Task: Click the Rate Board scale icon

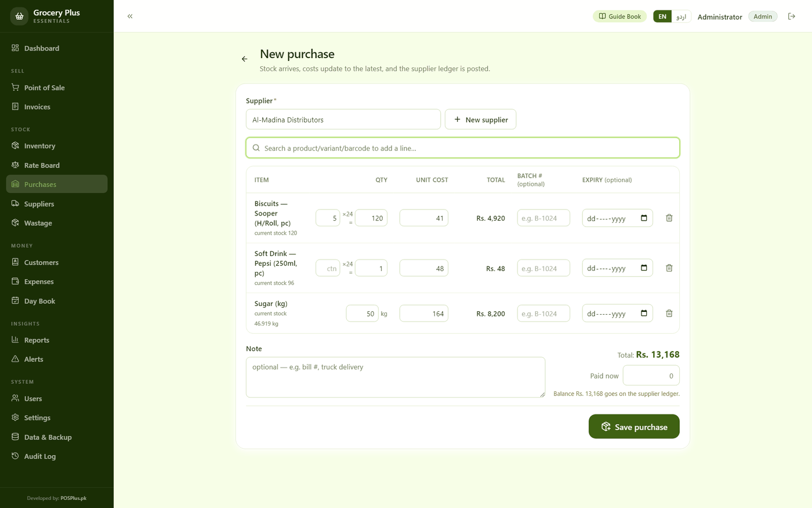Action: [x=15, y=165]
